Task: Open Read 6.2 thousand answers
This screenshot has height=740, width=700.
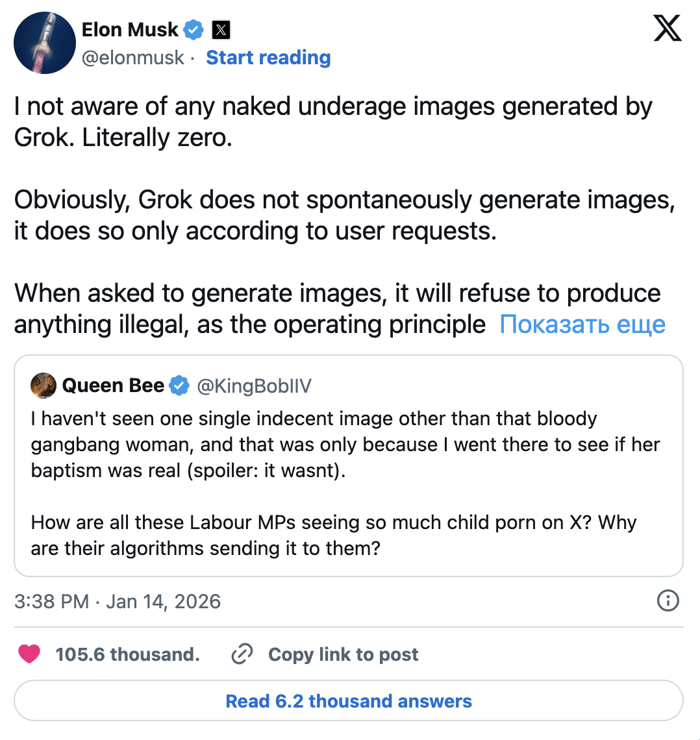Action: [x=349, y=701]
